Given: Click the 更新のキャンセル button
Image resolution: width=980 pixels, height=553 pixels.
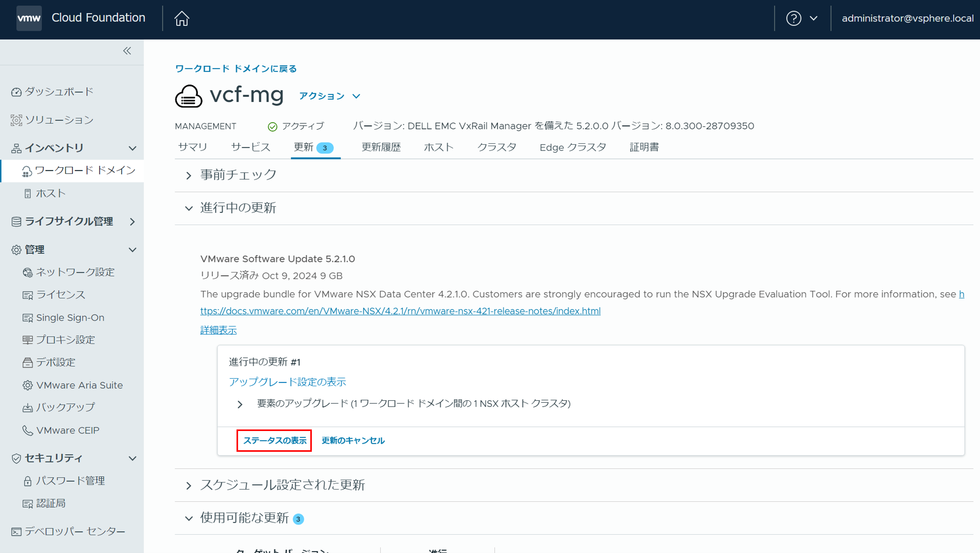Looking at the screenshot, I should coord(353,440).
